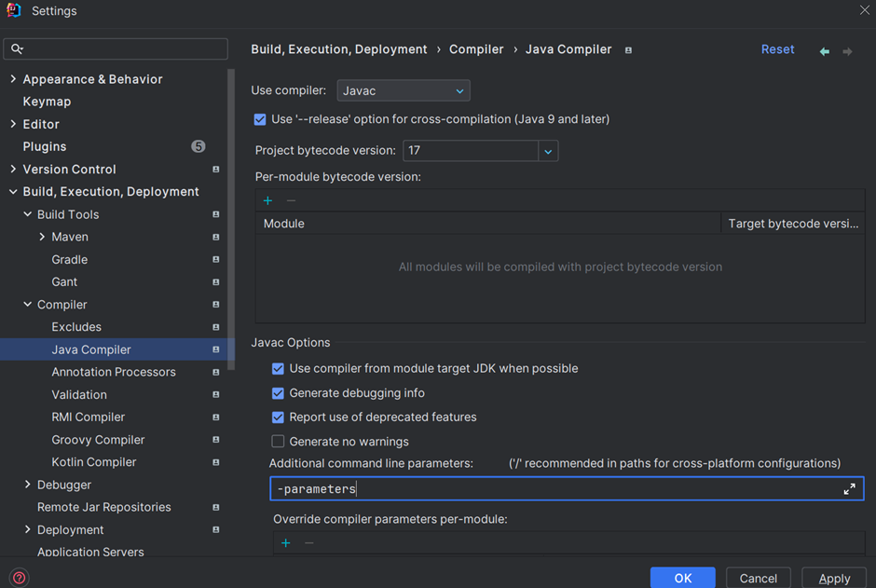The width and height of the screenshot is (876, 588).
Task: Open the Use compiler Javac dropdown
Action: [404, 90]
